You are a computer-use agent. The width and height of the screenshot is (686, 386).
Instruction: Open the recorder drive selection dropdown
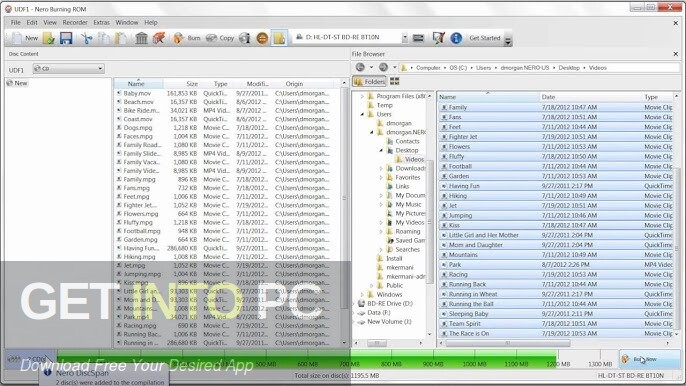(352, 38)
